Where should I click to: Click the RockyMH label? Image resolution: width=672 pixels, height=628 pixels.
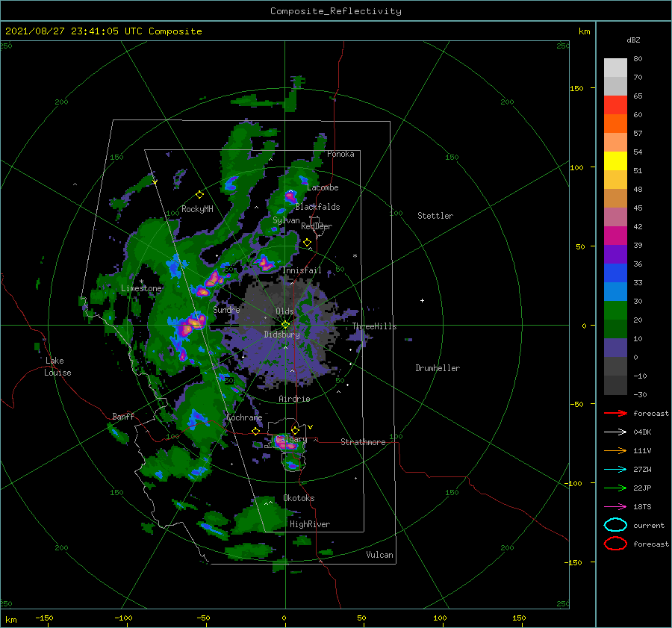coord(197,209)
